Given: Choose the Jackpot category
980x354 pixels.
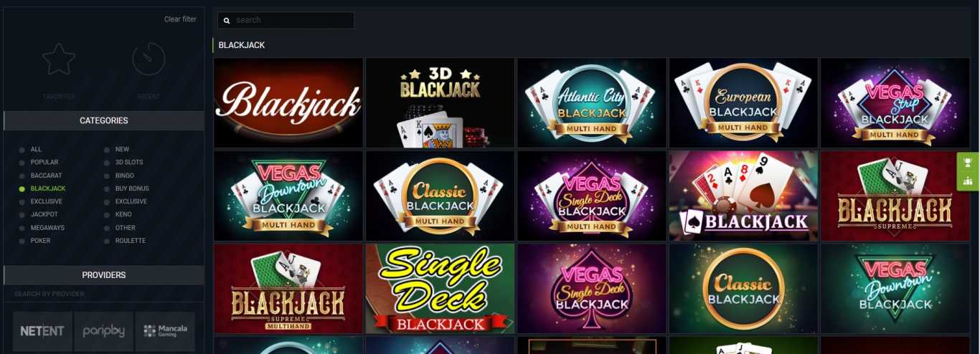Looking at the screenshot, I should [44, 214].
